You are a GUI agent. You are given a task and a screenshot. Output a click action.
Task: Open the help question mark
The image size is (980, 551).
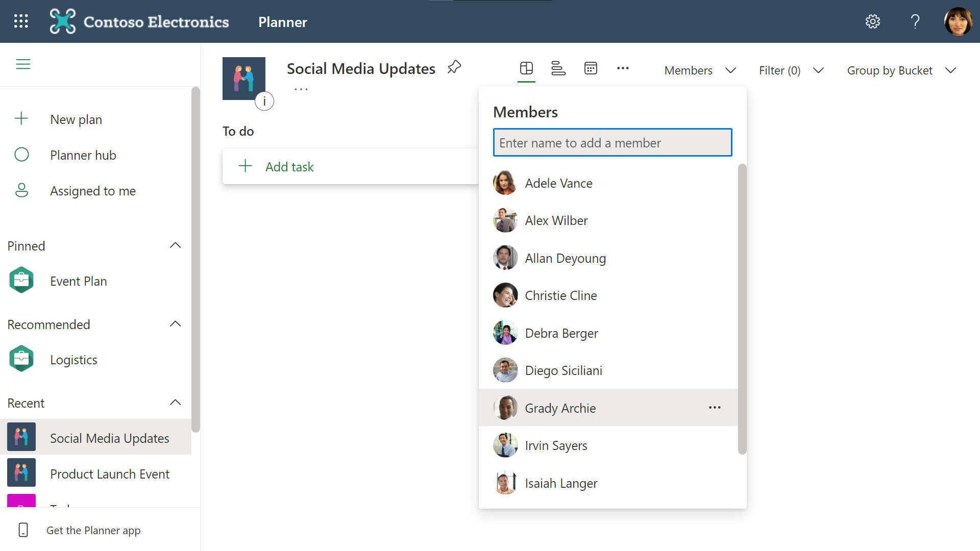915,21
